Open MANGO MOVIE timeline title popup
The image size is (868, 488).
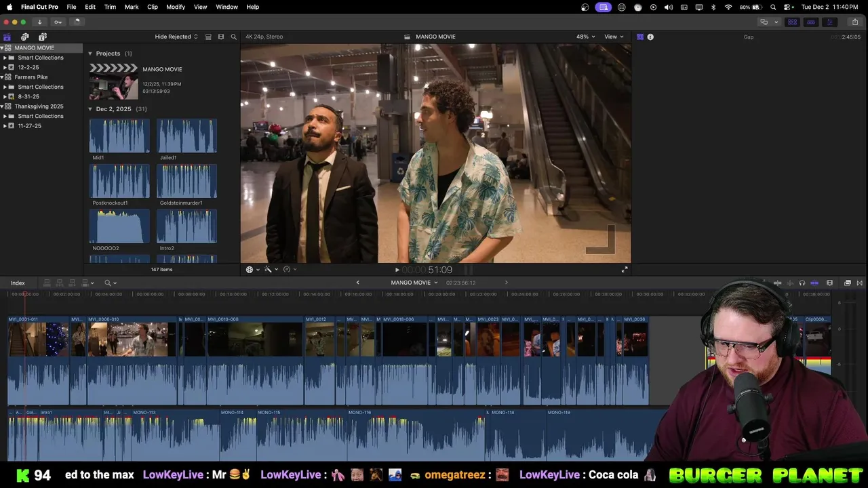tap(414, 283)
